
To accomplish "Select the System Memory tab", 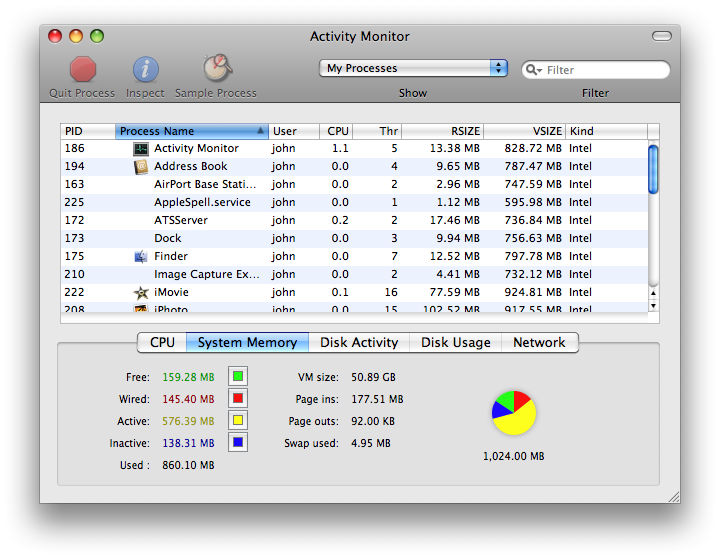I will click(248, 343).
